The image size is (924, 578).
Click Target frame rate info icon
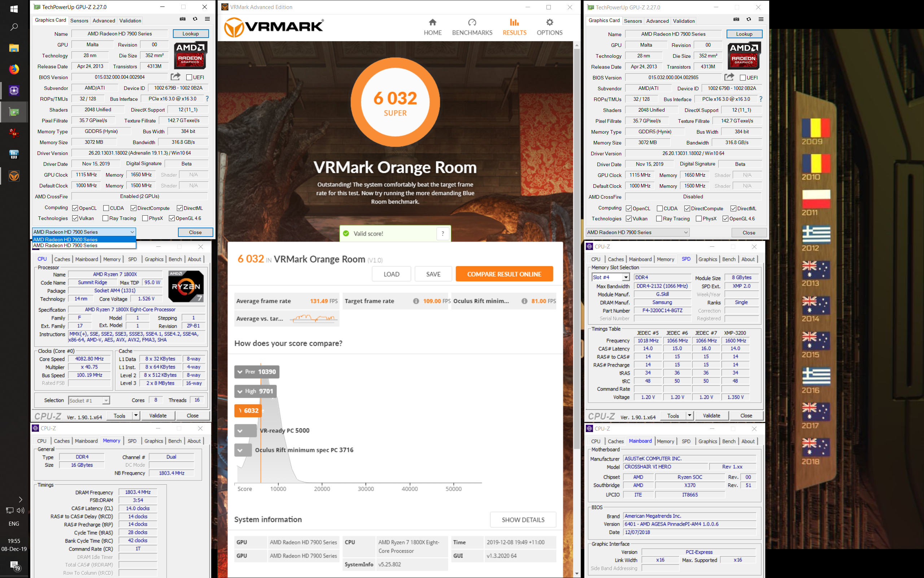point(416,301)
